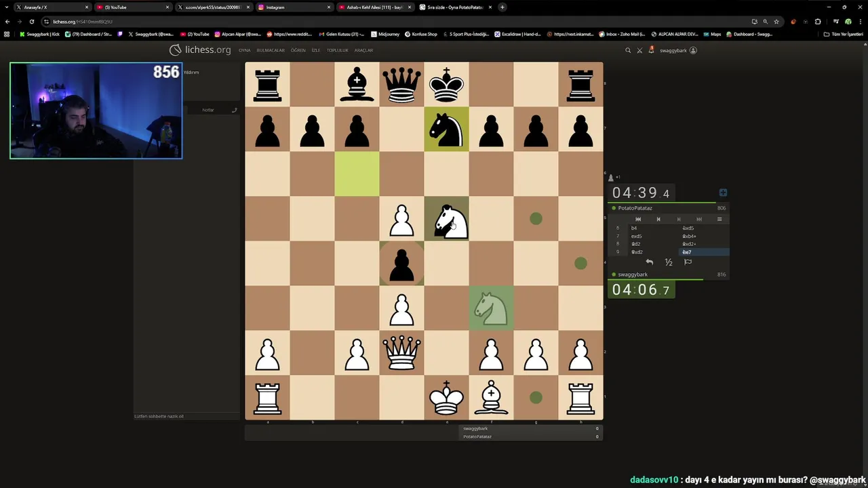Jump to the first move in move list
The height and width of the screenshot is (488, 868).
637,219
